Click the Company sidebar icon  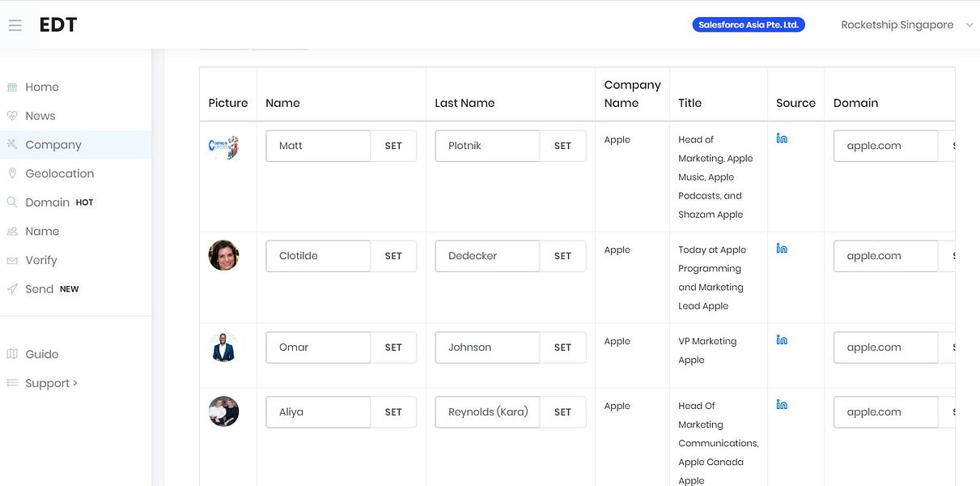tap(12, 145)
